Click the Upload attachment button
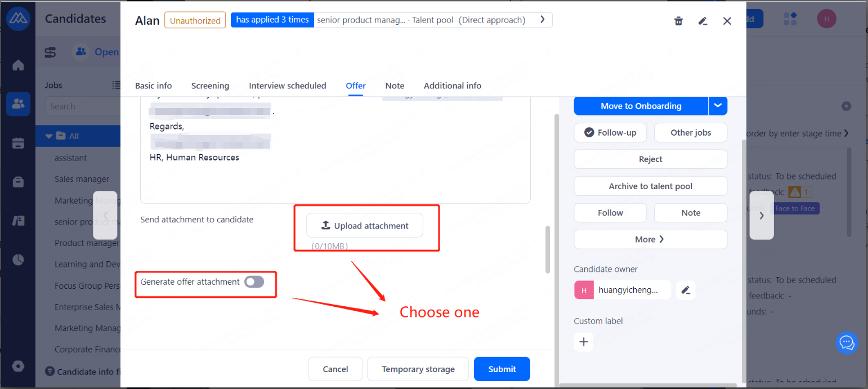The image size is (868, 389). click(365, 226)
